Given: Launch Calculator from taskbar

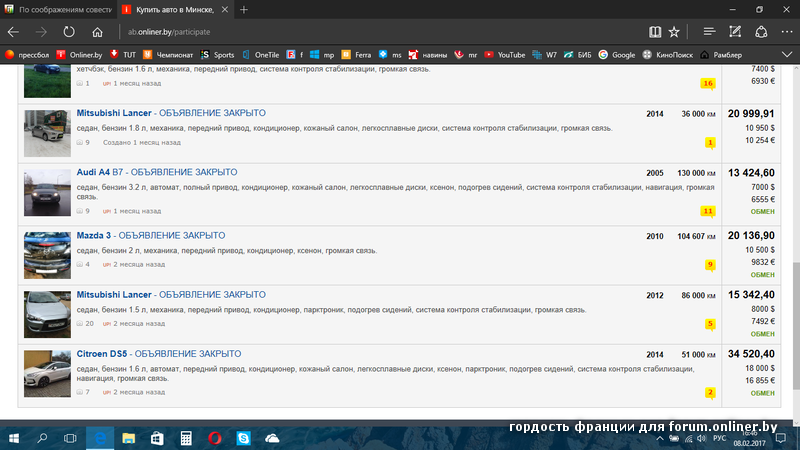Looking at the screenshot, I should tap(186, 438).
